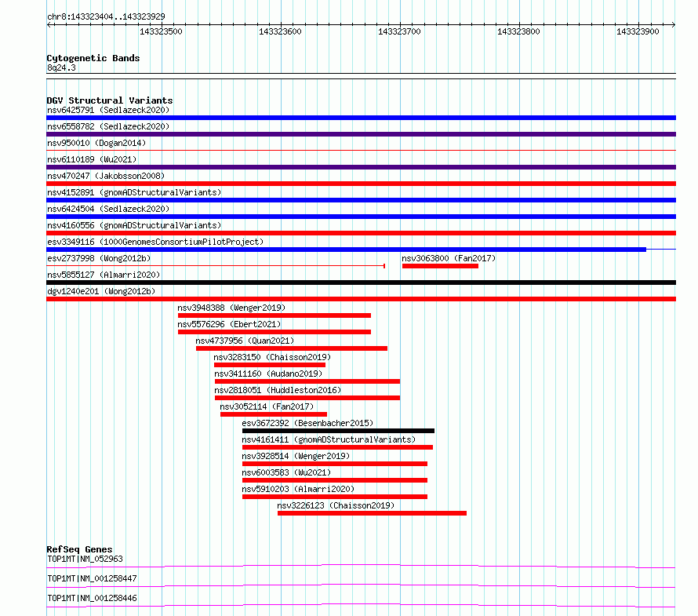Click the 143323700 ruler position
The image size is (698, 616).
coord(399,31)
